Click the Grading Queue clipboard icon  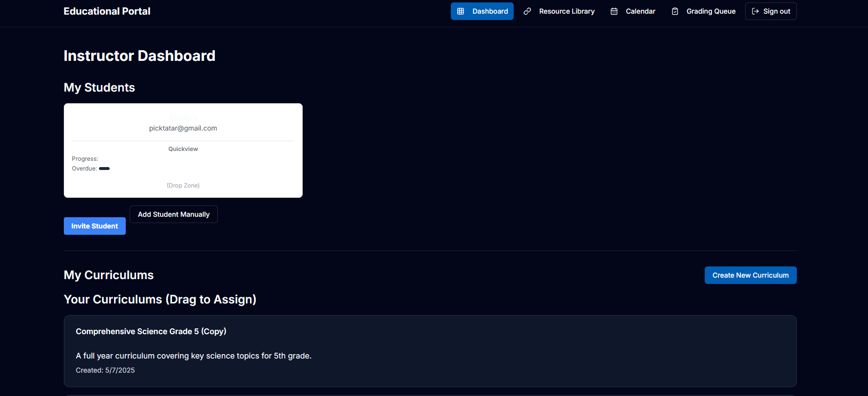tap(675, 11)
